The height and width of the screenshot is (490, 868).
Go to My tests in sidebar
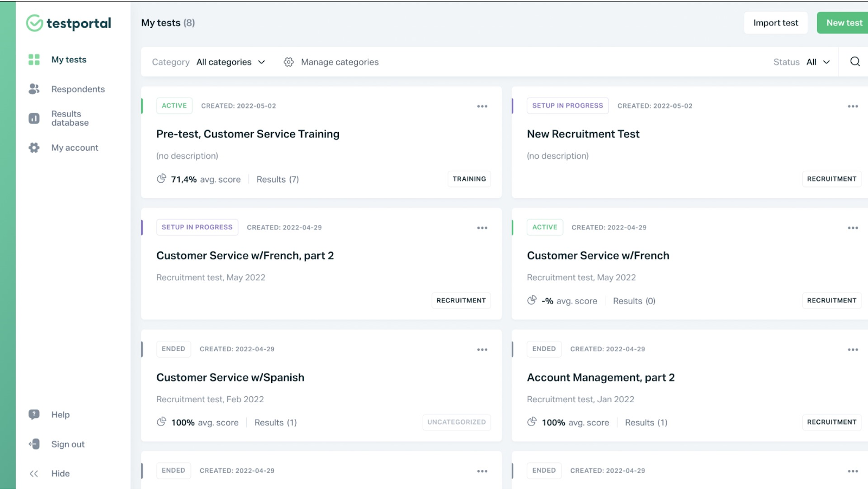68,60
